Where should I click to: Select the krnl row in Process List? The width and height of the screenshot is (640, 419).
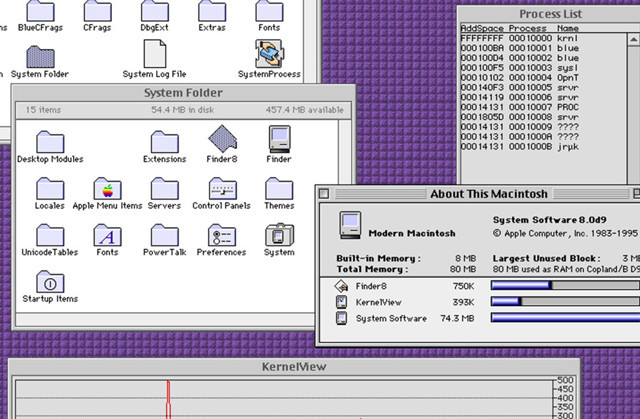[x=543, y=38]
